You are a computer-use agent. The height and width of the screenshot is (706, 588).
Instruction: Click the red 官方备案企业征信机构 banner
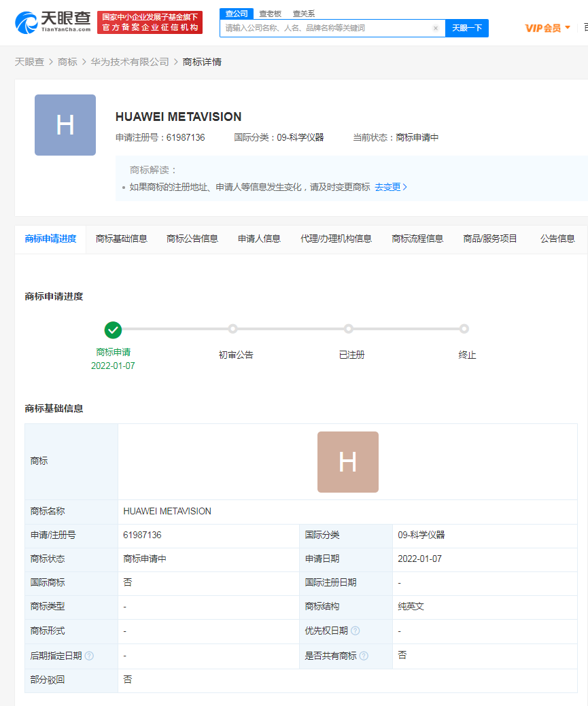click(x=150, y=22)
